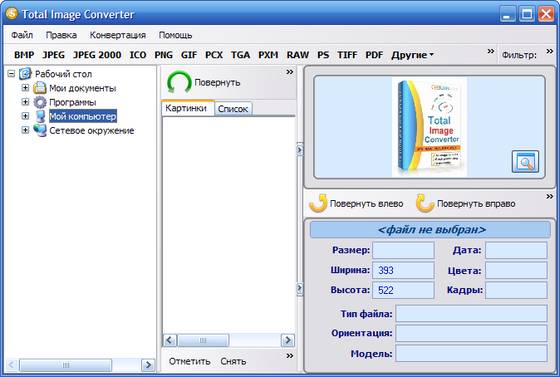
Task: Click the Повернуть влево rotate-left arrow icon
Action: click(x=318, y=203)
